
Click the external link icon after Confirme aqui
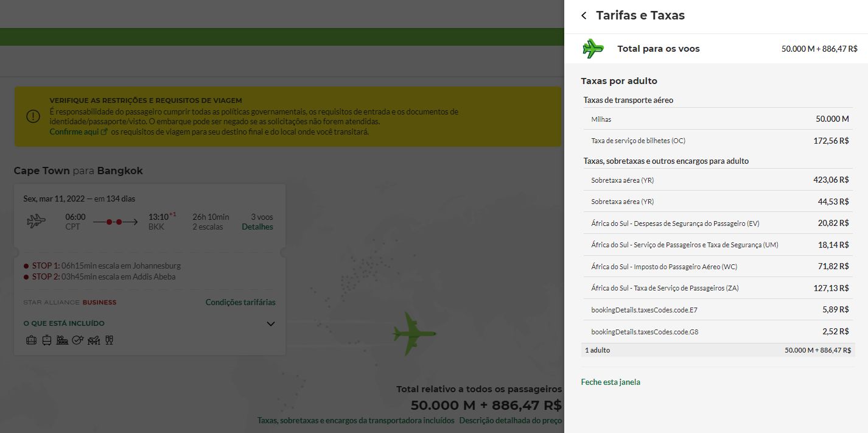(x=104, y=132)
